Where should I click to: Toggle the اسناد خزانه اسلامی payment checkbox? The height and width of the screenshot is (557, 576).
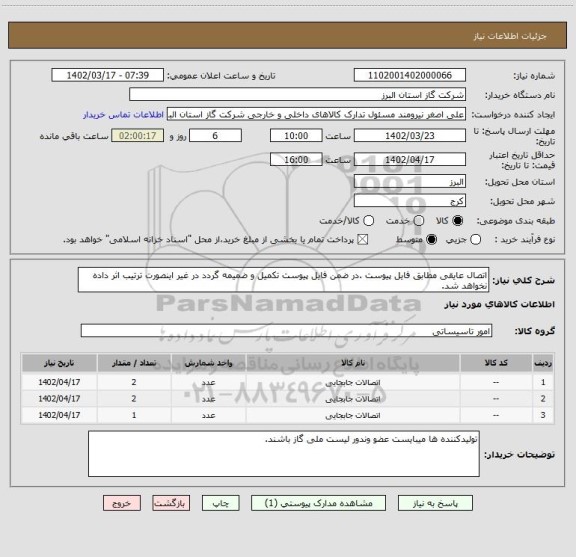[x=363, y=240]
